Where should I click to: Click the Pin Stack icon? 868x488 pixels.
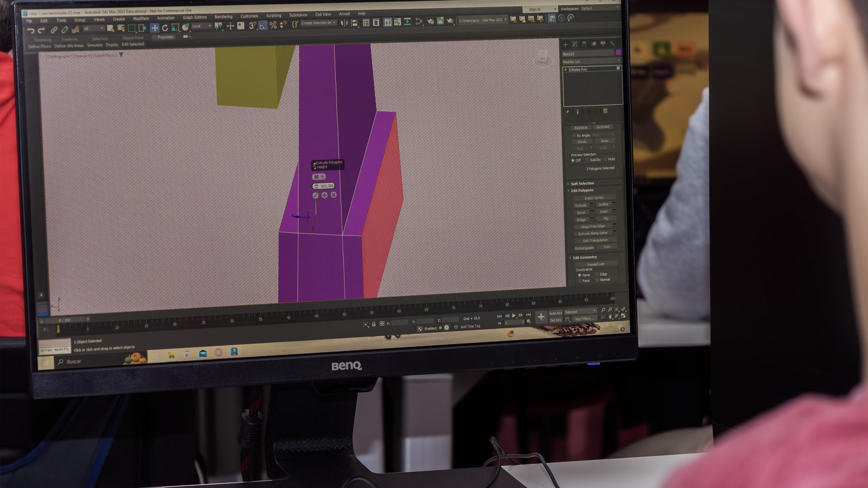(x=567, y=112)
